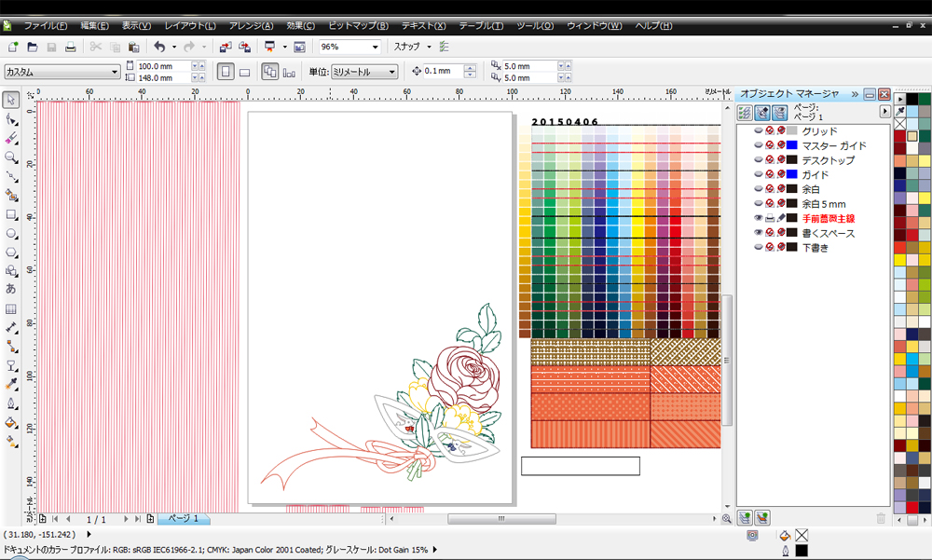Choose the Rectangle tool
Image resolution: width=932 pixels, height=560 pixels.
[11, 213]
